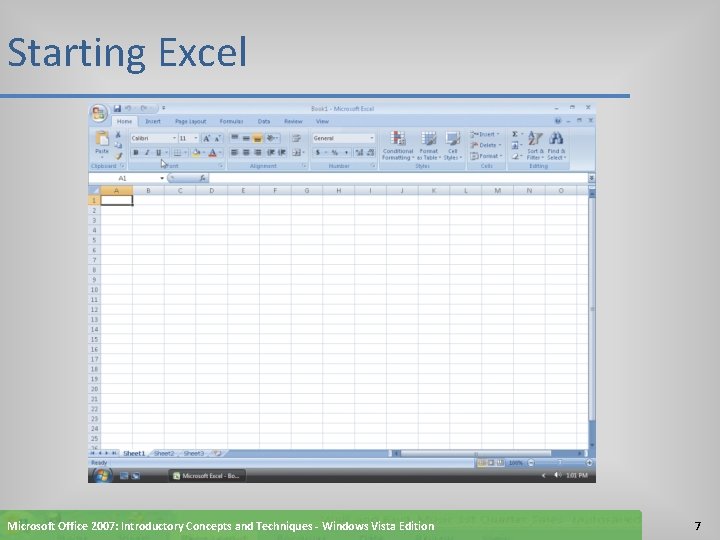The height and width of the screenshot is (540, 720).
Task: Click the Increase Indent icon
Action: [x=282, y=152]
